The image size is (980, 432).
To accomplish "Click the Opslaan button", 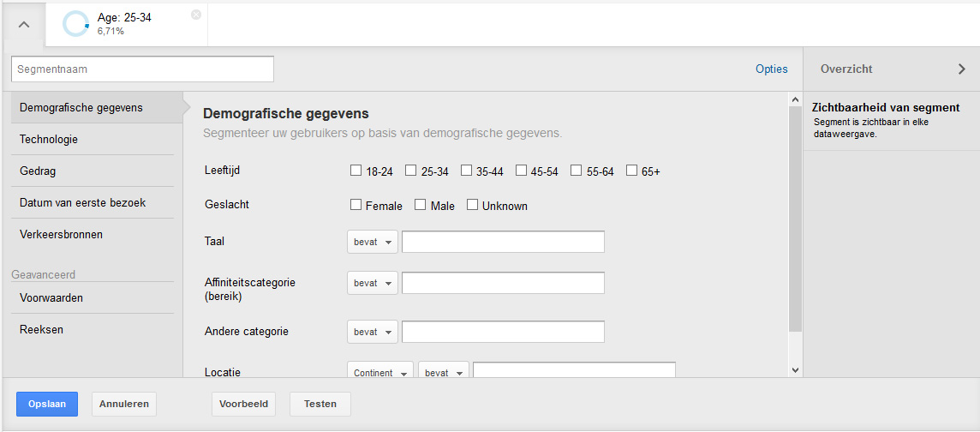I will 47,404.
